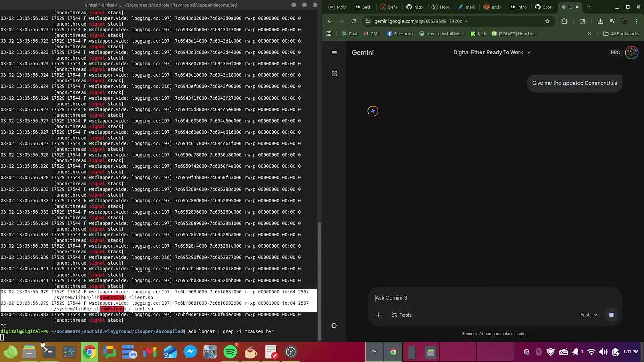Click the PRO badge label

point(615,52)
